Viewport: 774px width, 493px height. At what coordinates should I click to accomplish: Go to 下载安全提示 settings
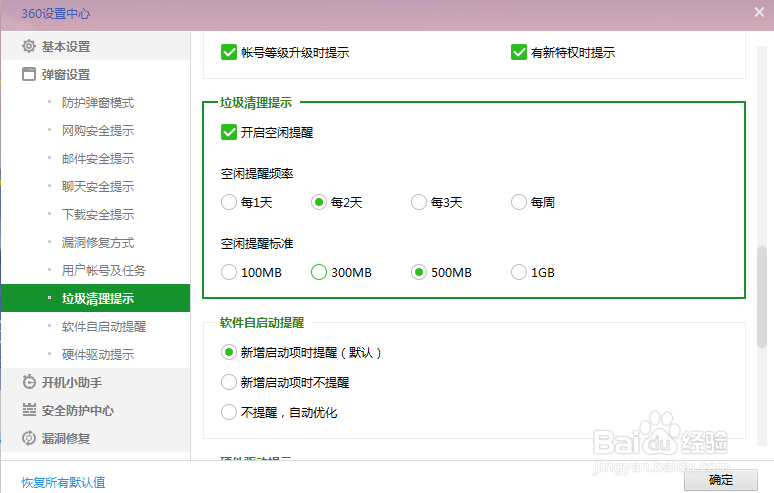[x=98, y=215]
